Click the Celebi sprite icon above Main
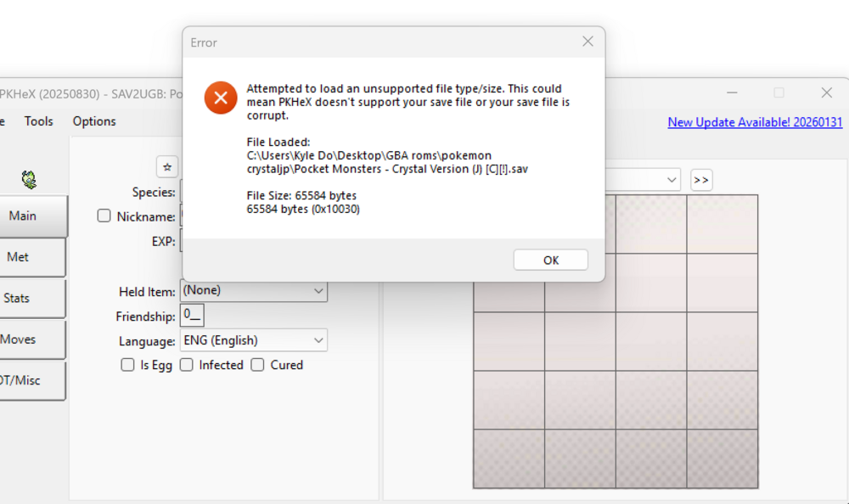 point(30,179)
